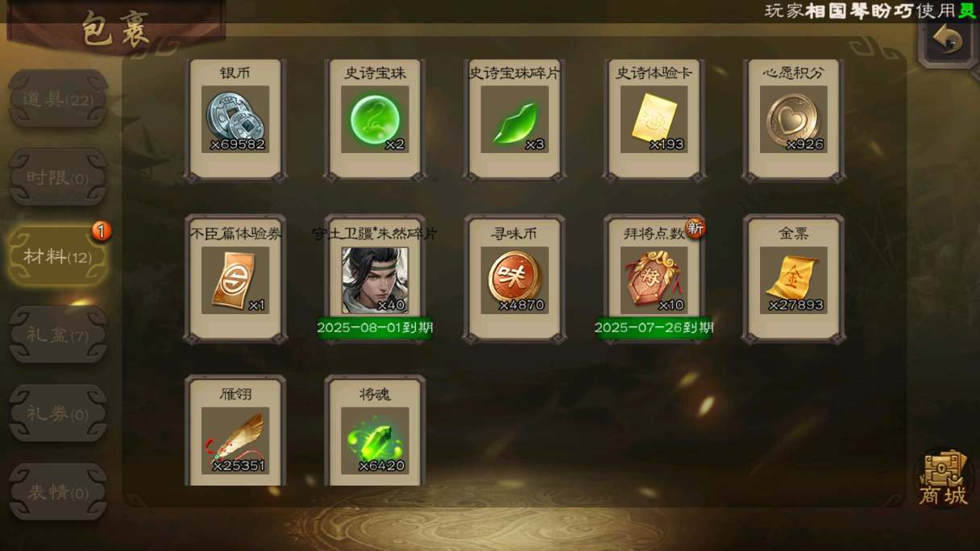The height and width of the screenshot is (551, 980).
Task: Choose the 心愿积分 heart coin
Action: (x=794, y=119)
